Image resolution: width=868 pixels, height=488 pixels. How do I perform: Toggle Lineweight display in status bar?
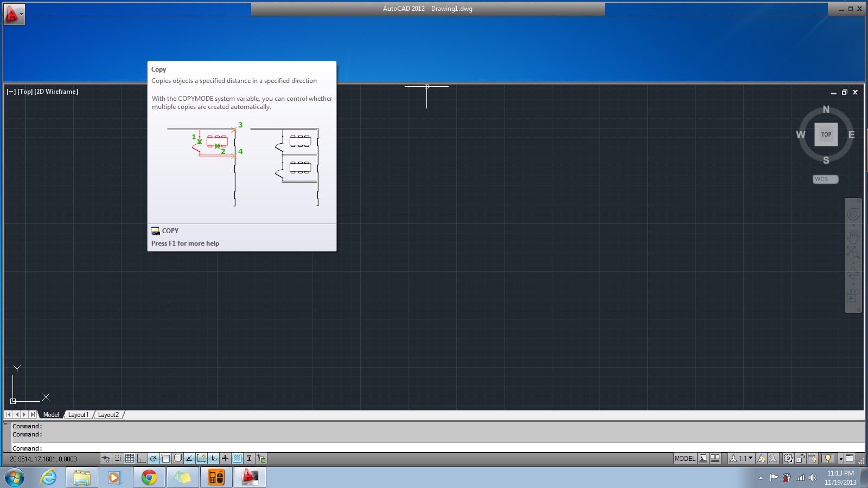tap(225, 458)
